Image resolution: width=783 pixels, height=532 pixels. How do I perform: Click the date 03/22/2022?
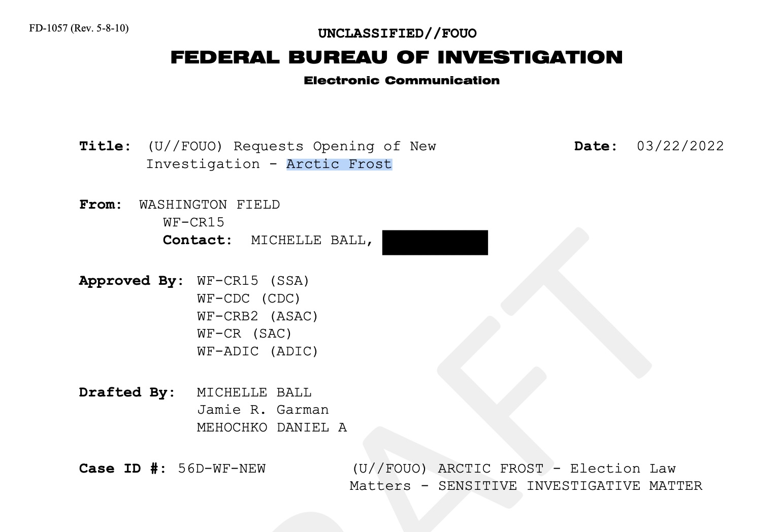[x=680, y=146]
